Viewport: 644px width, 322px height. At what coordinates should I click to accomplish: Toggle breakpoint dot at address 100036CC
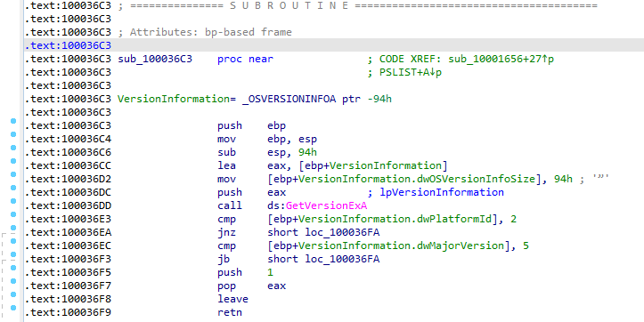coord(13,161)
